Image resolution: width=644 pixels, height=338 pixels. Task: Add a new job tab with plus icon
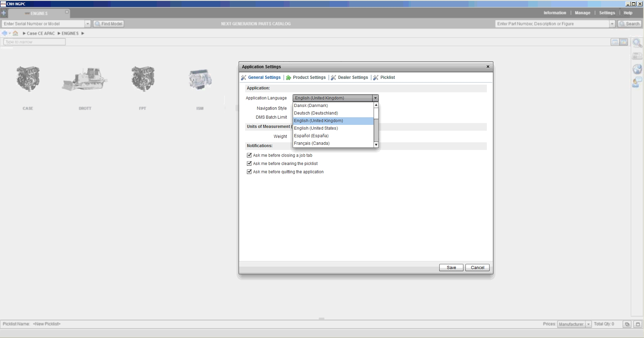coord(4,13)
